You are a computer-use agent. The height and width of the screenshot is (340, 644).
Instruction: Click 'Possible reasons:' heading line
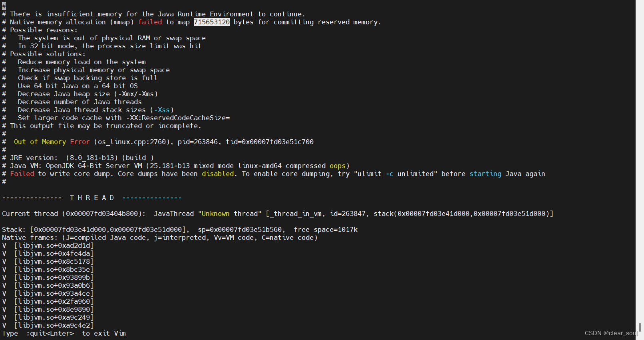click(x=40, y=30)
